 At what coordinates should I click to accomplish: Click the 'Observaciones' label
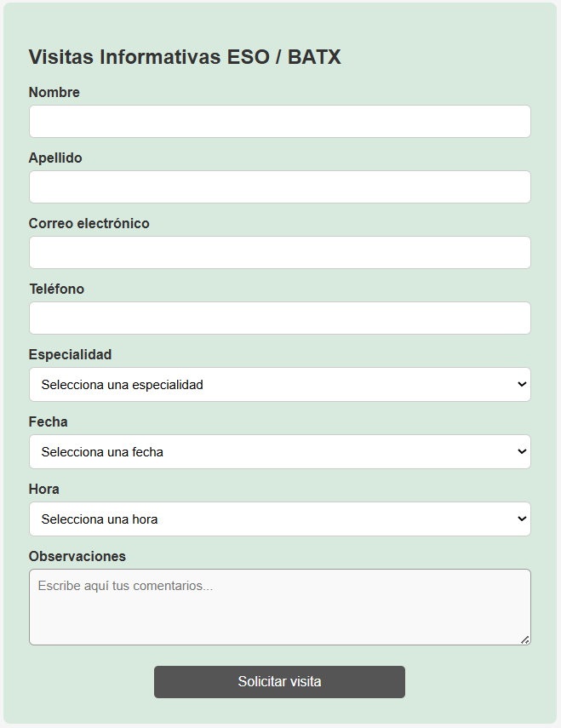click(x=77, y=556)
